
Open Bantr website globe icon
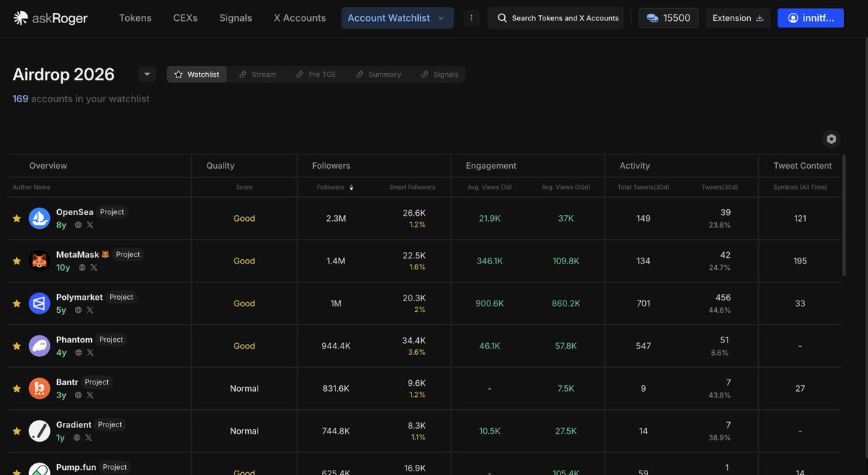[78, 395]
